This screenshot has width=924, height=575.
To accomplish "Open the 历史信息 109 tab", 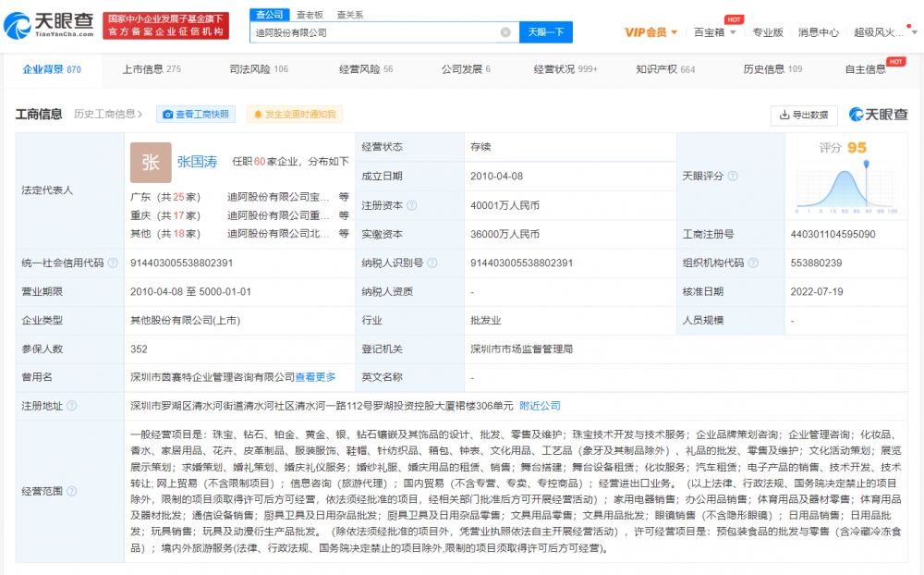I will coord(772,69).
